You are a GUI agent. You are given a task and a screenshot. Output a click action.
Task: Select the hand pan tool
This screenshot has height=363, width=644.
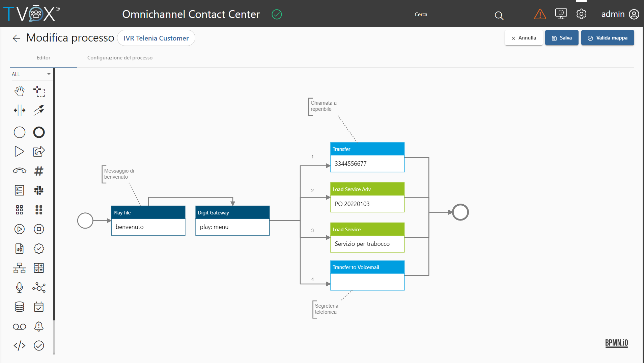(x=20, y=91)
